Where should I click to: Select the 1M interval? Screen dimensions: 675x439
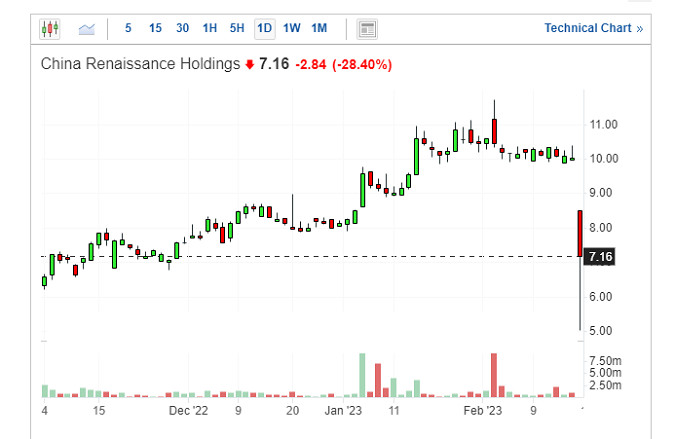[319, 28]
